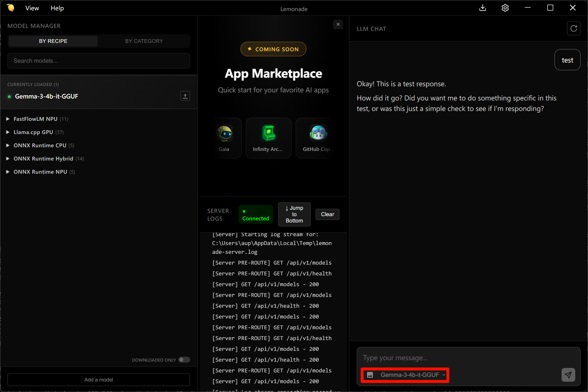Focus the Search models field
The height and width of the screenshot is (392, 588).
(x=99, y=61)
